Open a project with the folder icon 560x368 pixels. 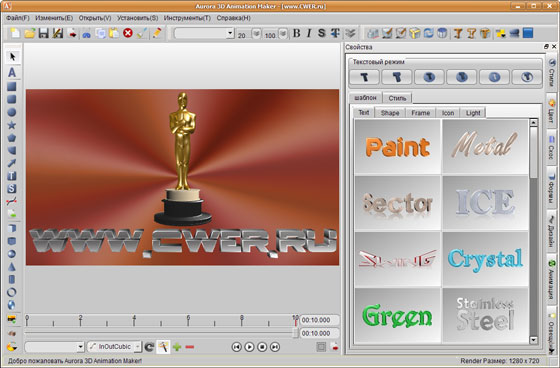coord(30,33)
